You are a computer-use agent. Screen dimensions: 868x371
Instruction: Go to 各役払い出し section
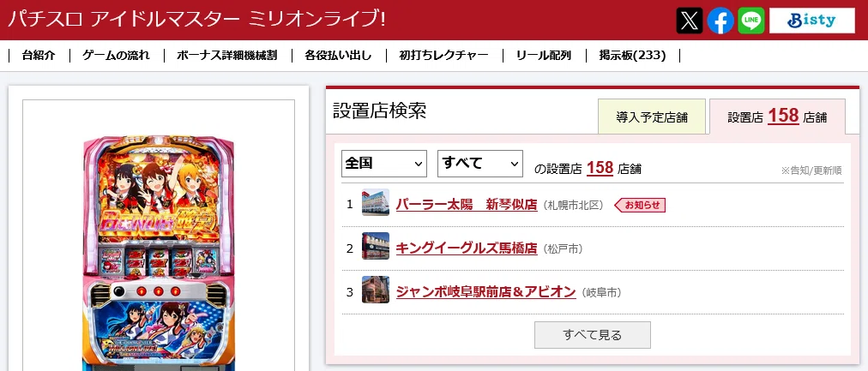(x=338, y=56)
